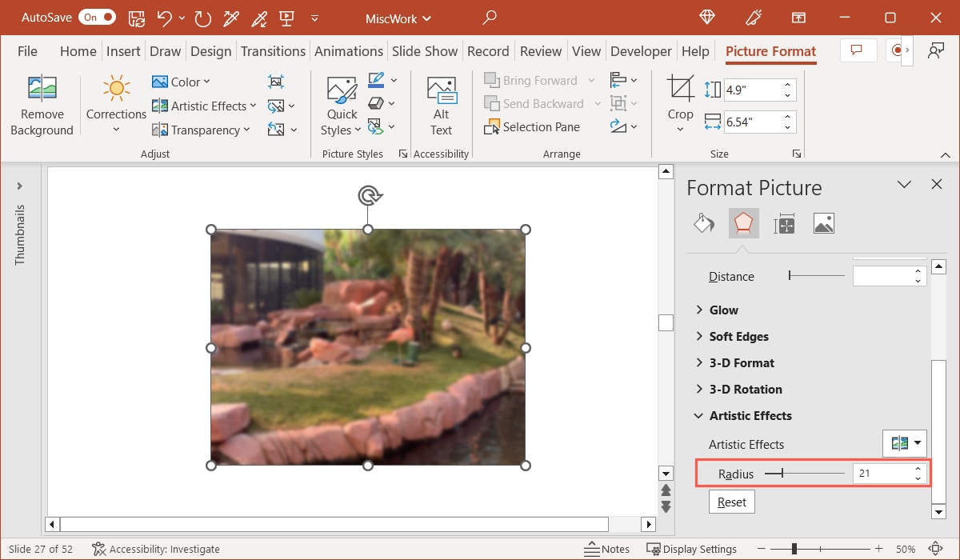Open the Alt Text pane
This screenshot has height=560, width=960.
441,104
